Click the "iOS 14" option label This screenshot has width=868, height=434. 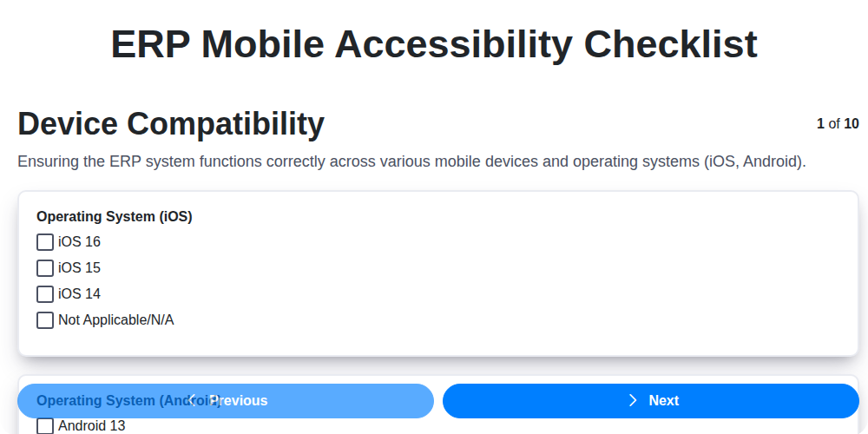pyautogui.click(x=79, y=294)
